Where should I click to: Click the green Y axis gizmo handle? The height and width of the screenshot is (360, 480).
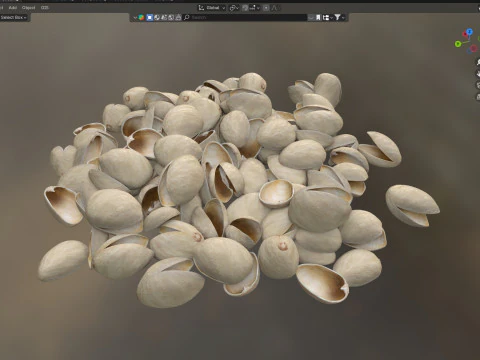458,44
